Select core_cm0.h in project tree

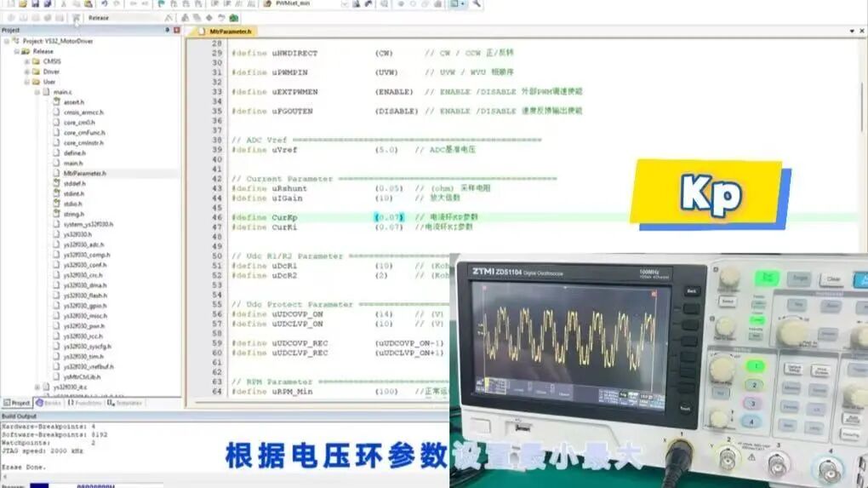[79, 123]
